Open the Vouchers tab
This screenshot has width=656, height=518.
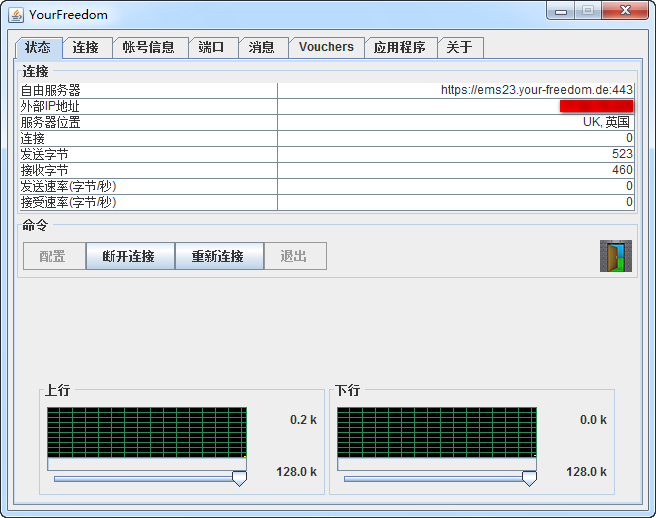click(326, 47)
